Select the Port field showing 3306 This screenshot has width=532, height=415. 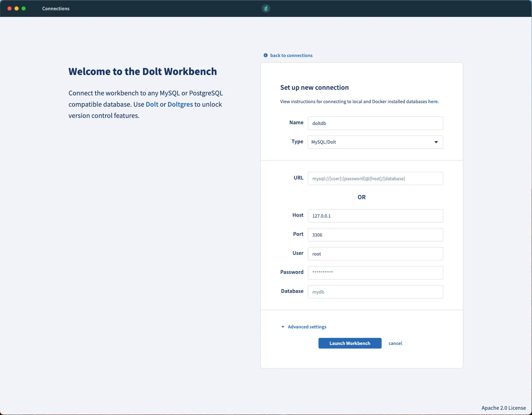pos(375,235)
